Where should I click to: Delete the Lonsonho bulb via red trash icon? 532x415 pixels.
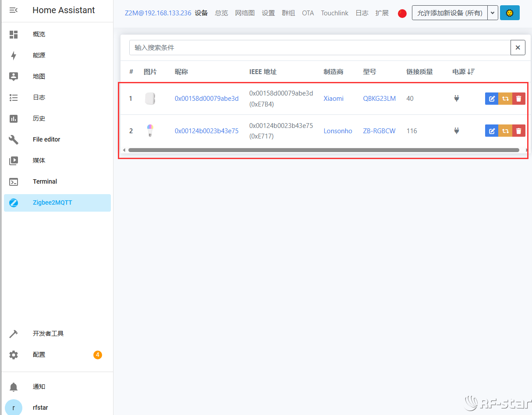519,131
